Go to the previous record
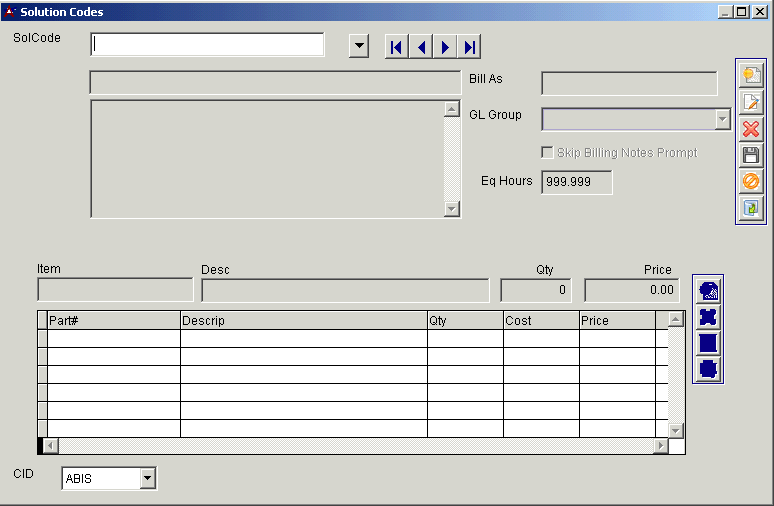 tap(421, 47)
